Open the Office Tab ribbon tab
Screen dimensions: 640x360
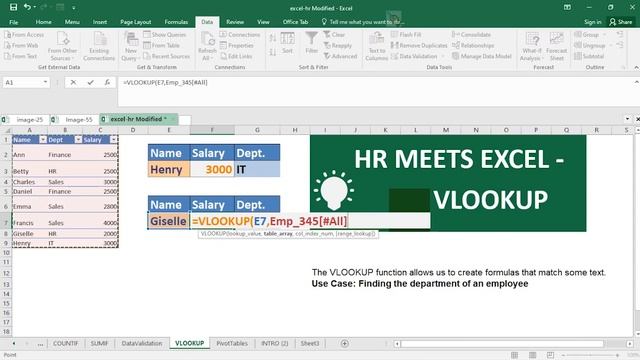295,22
